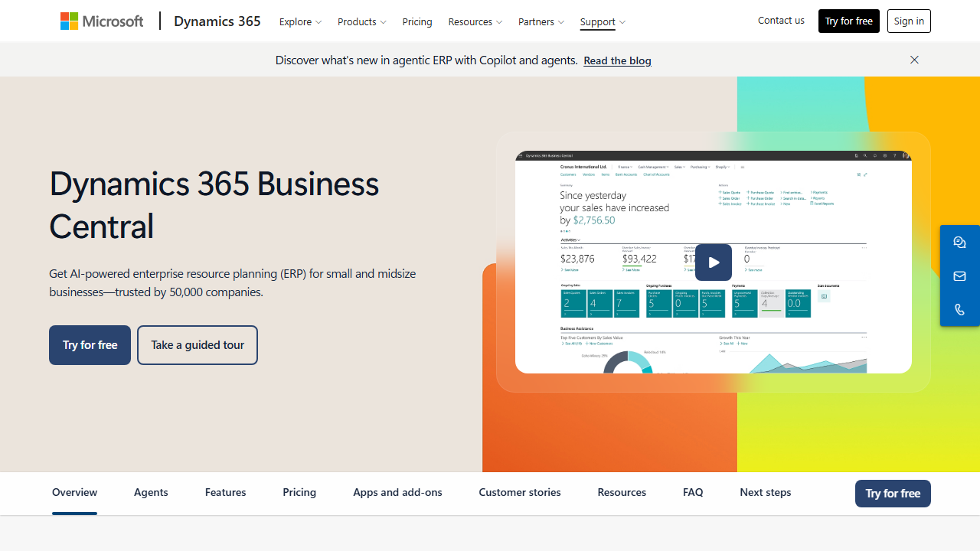Click the hero Try for free button
980x551 pixels.
coord(90,345)
